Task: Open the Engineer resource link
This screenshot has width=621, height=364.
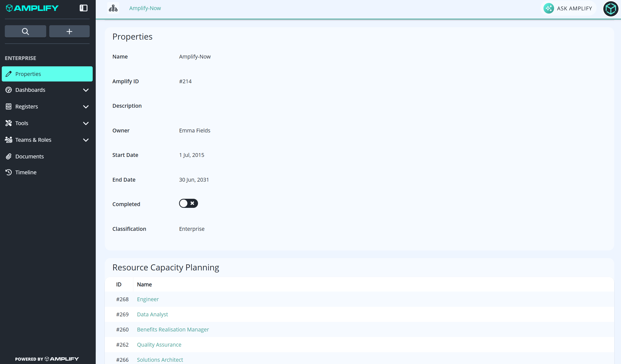Action: 148,299
